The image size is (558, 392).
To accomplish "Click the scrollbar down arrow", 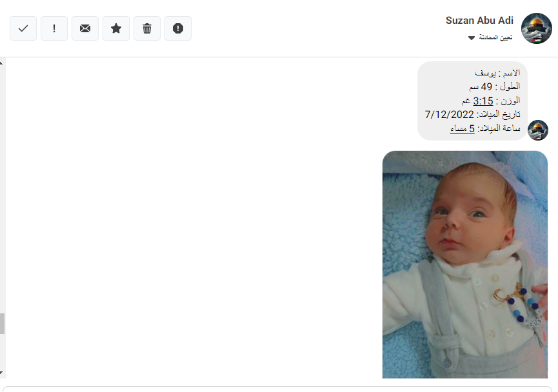I will [x=2, y=373].
